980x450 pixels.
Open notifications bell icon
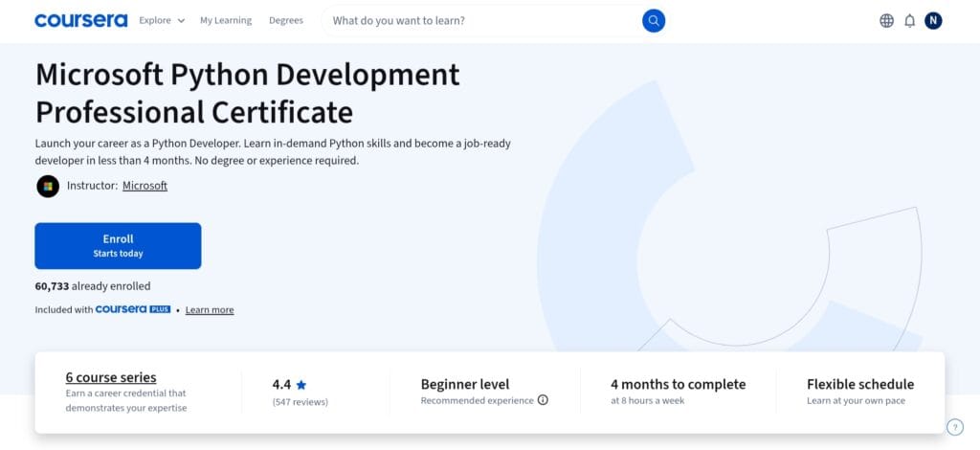pos(909,21)
